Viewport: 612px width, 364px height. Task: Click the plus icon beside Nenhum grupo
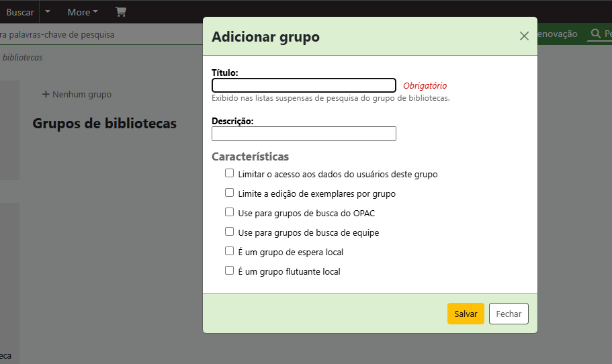[46, 95]
